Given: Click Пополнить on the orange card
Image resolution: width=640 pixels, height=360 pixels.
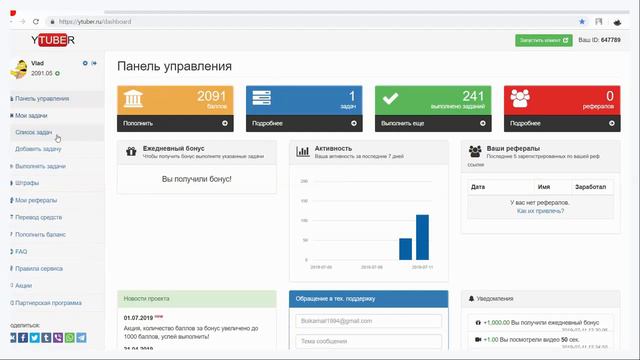Looking at the screenshot, I should pos(138,123).
